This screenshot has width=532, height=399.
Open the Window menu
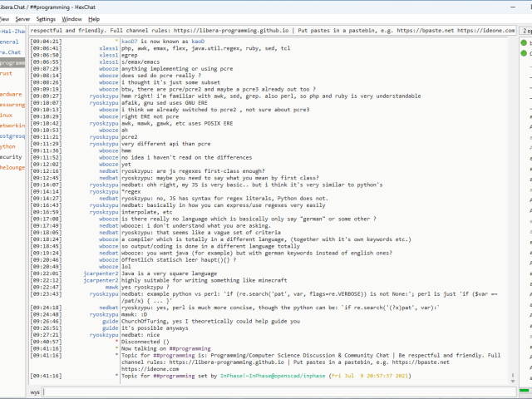[x=72, y=18]
